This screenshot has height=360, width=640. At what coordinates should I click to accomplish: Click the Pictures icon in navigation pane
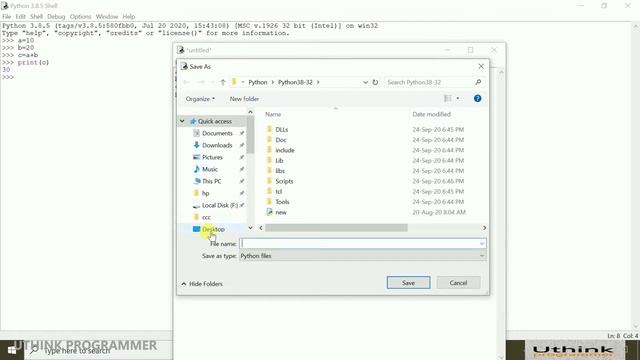click(196, 157)
